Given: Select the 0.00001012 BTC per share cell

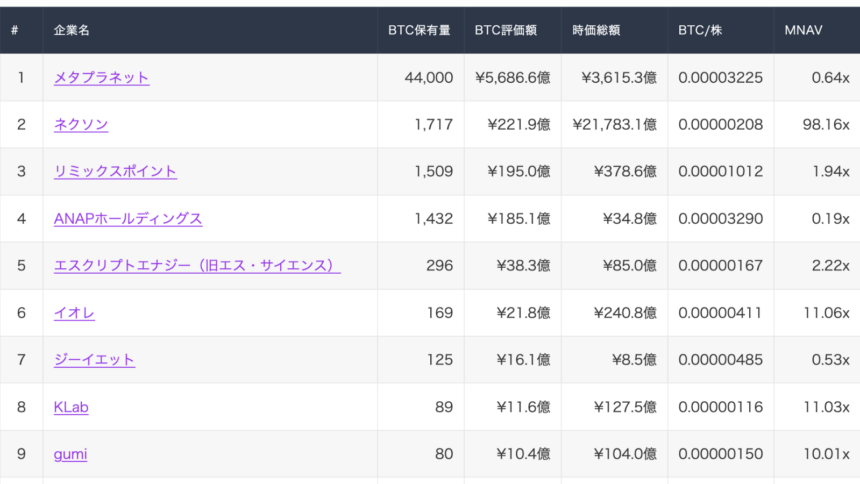Looking at the screenshot, I should [720, 171].
